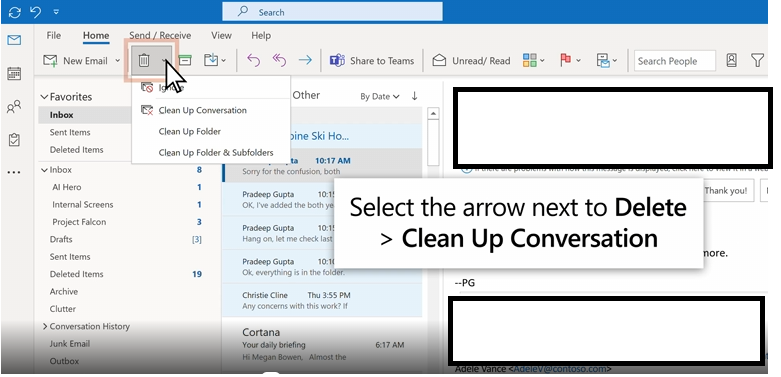The width and height of the screenshot is (781, 377).
Task: Collapse the Inbox folder tree
Action: [x=44, y=170]
